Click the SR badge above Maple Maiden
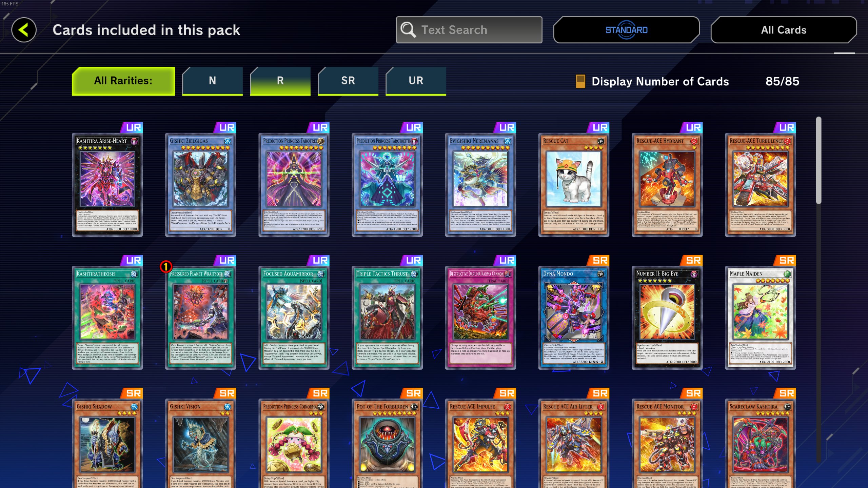Image resolution: width=868 pixels, height=488 pixels. (x=786, y=260)
